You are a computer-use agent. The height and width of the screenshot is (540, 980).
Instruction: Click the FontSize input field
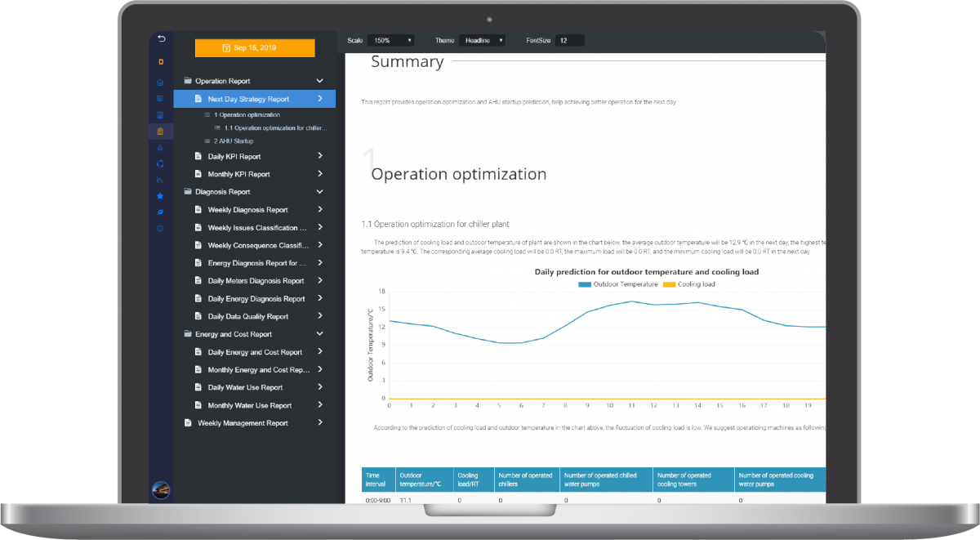[x=570, y=40]
